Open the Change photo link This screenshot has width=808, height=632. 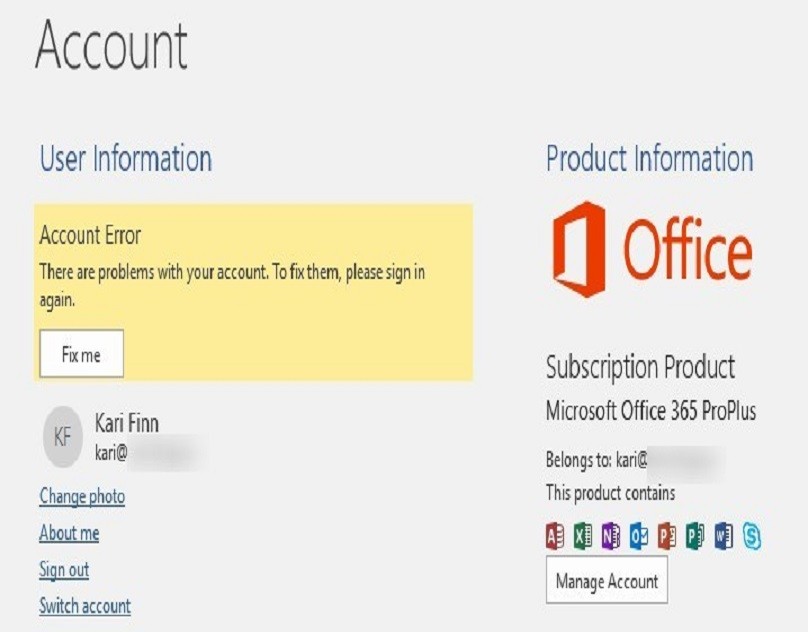click(x=82, y=496)
